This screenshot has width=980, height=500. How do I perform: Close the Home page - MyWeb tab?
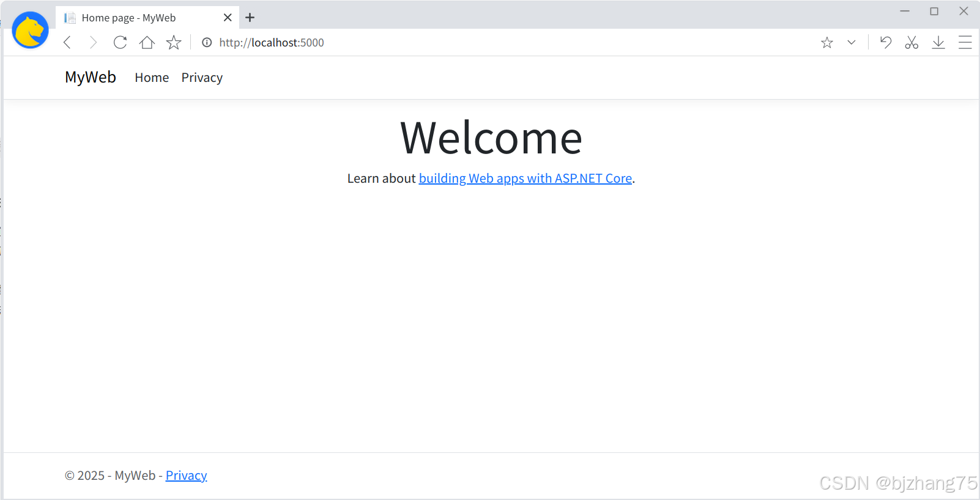tap(228, 18)
